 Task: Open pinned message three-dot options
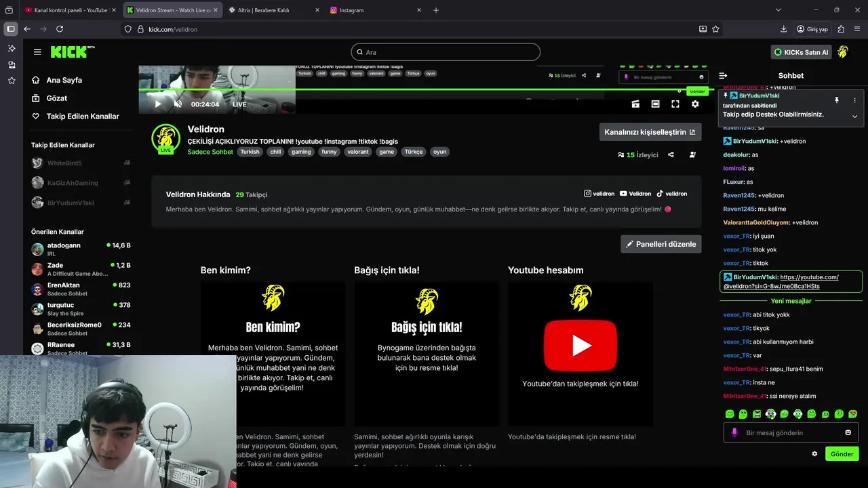pos(854,100)
